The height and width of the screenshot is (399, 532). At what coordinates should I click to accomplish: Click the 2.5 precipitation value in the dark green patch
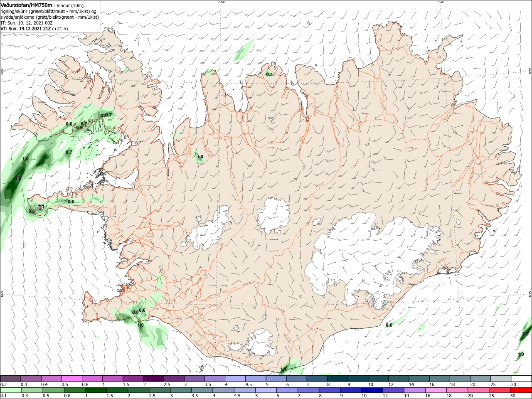525,334
